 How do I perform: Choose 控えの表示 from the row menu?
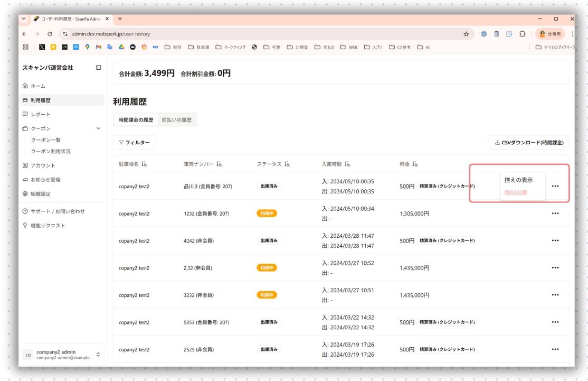pos(518,180)
